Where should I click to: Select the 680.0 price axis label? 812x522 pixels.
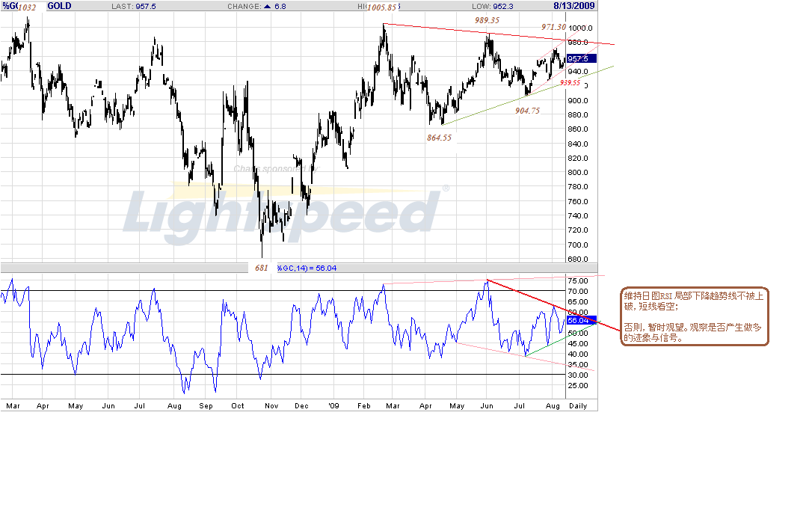578,259
